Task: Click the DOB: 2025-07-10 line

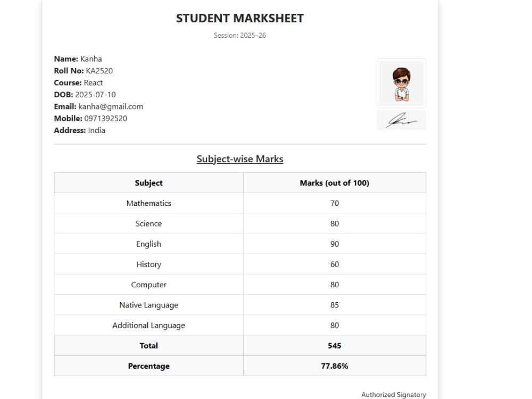Action: point(85,95)
